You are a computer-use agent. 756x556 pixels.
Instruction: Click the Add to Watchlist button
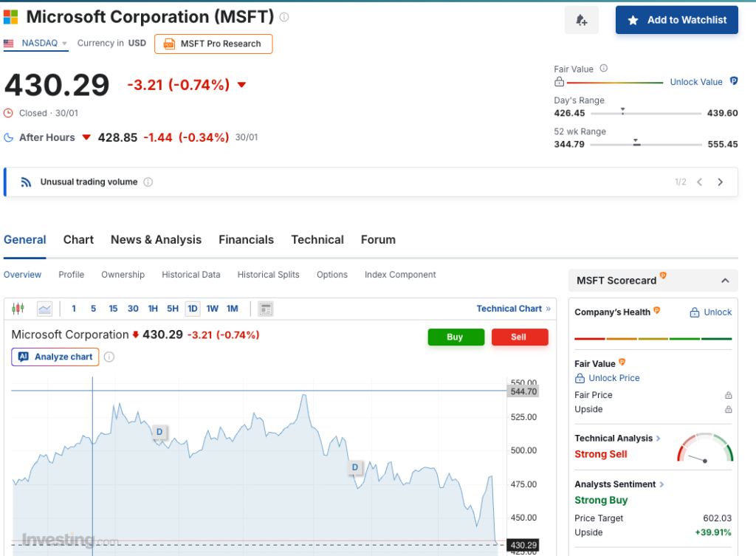677,21
